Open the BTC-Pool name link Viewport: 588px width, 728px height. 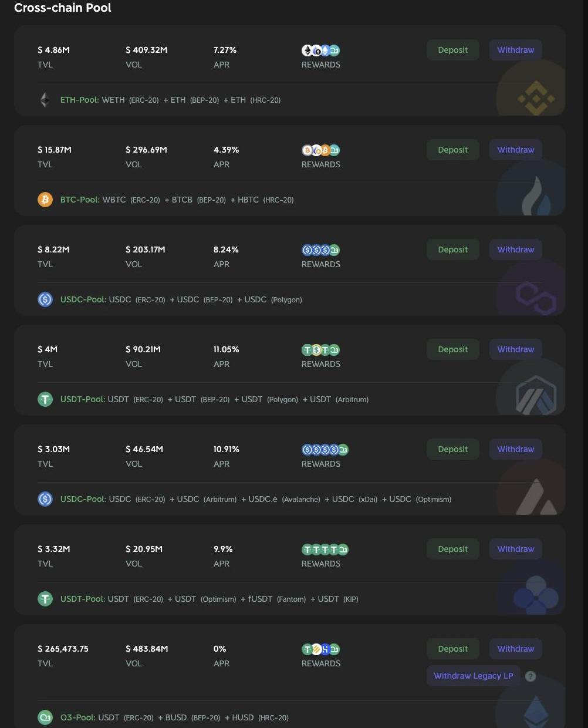point(80,200)
